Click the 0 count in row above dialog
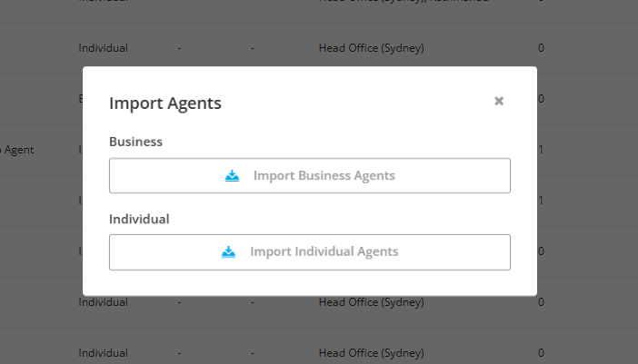This screenshot has height=364, width=638. point(541,48)
